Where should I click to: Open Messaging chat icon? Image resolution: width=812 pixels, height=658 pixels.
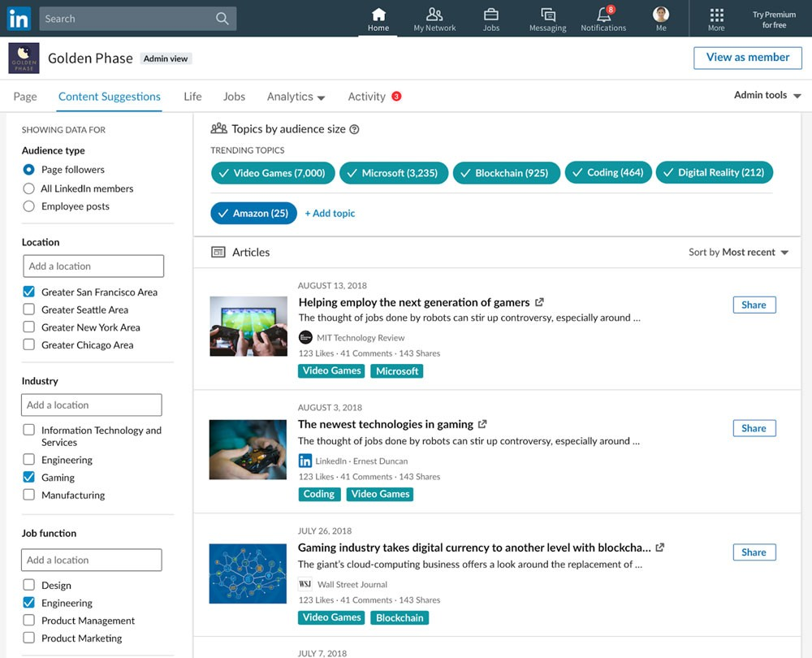pos(548,15)
